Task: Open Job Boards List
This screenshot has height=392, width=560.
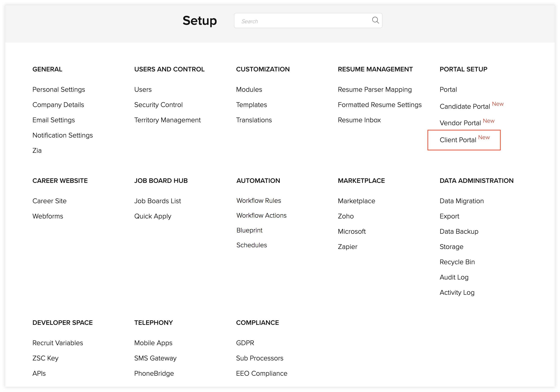Action: click(x=157, y=201)
